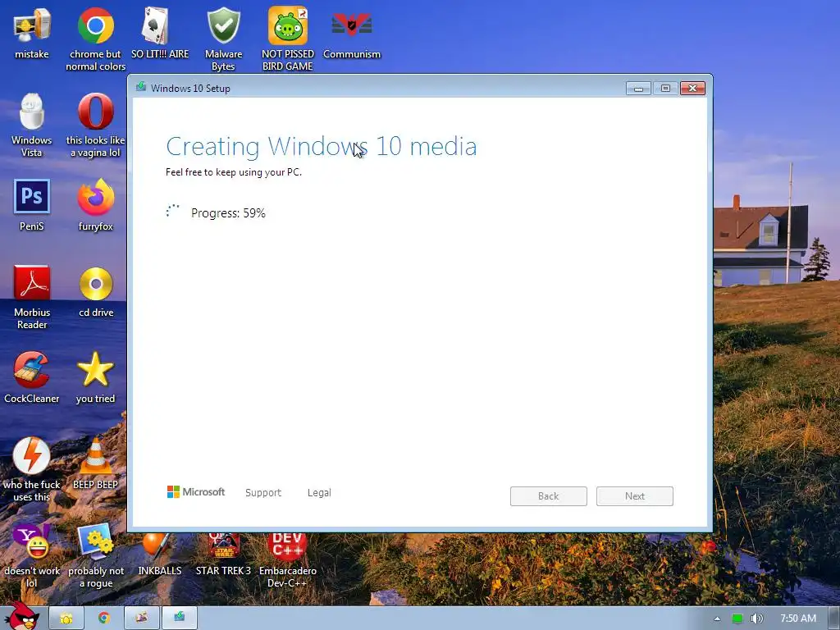This screenshot has width=840, height=630.
Task: Open the Photoshop Ps desktop icon
Action: (x=32, y=196)
